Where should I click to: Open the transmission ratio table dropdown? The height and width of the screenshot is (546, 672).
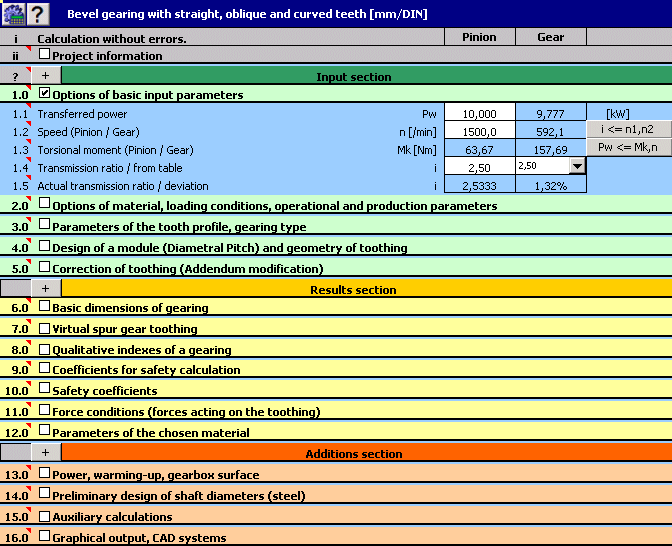coord(576,166)
